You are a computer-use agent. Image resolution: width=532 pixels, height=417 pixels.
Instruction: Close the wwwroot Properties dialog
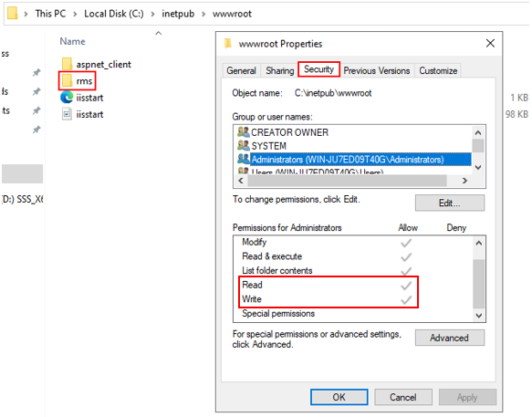tap(490, 44)
